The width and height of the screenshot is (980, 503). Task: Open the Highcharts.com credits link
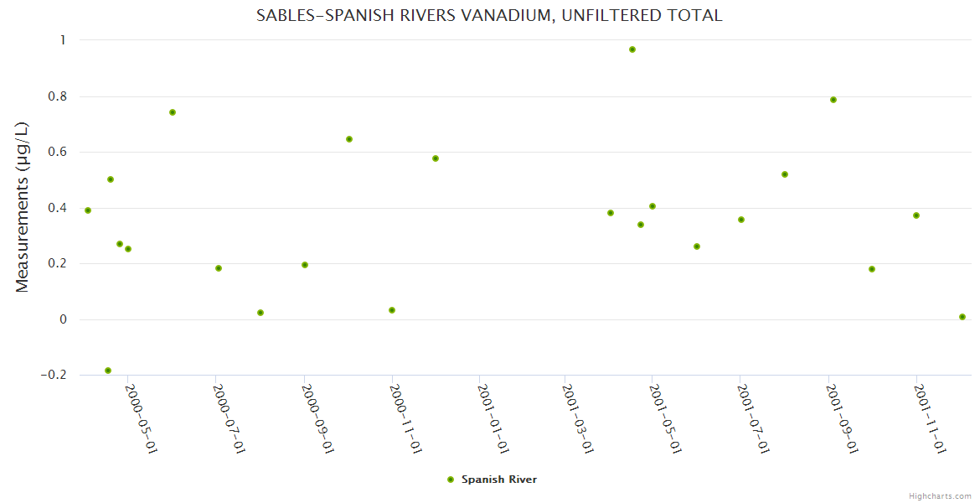(x=940, y=495)
